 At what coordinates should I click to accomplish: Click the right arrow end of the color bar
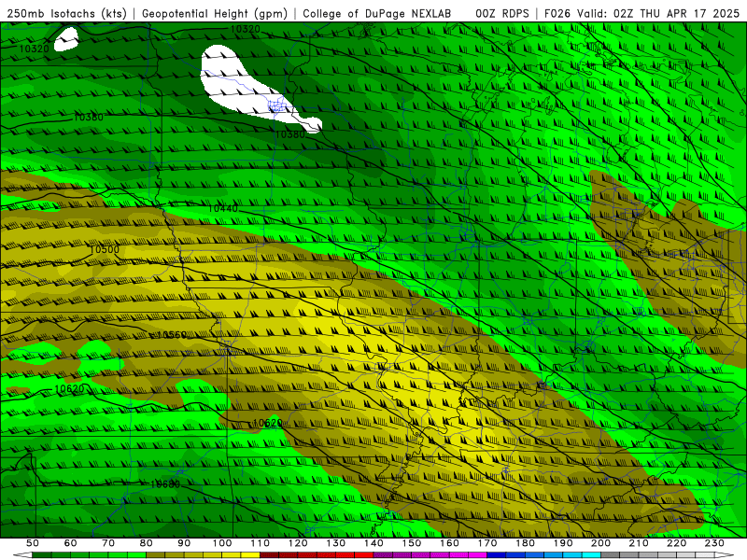(x=725, y=555)
